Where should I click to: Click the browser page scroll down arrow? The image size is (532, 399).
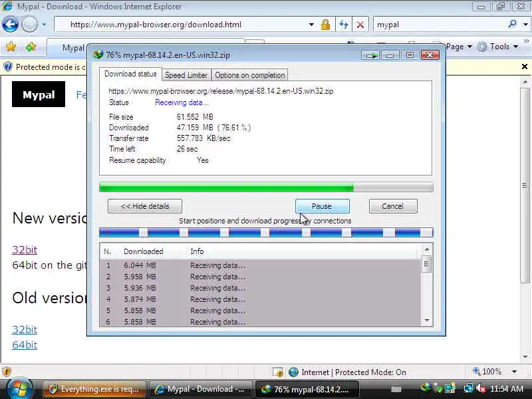pos(525,356)
